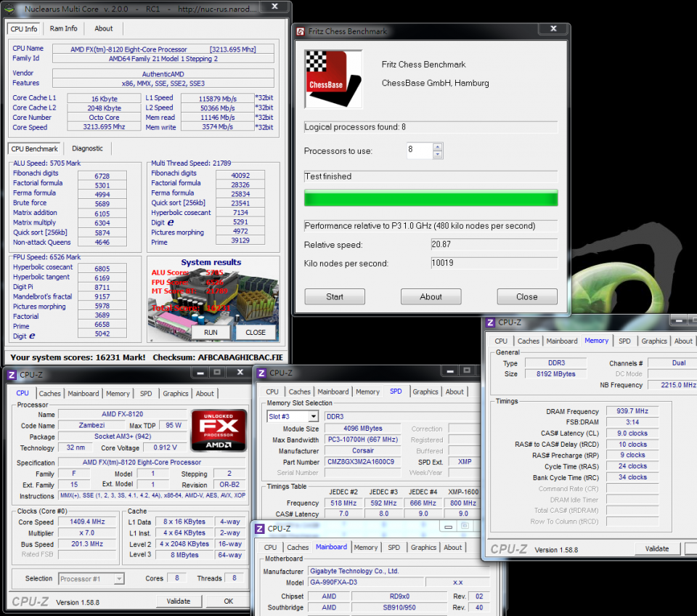Switch to the Graphics tab in CPU-Z

(x=175, y=393)
